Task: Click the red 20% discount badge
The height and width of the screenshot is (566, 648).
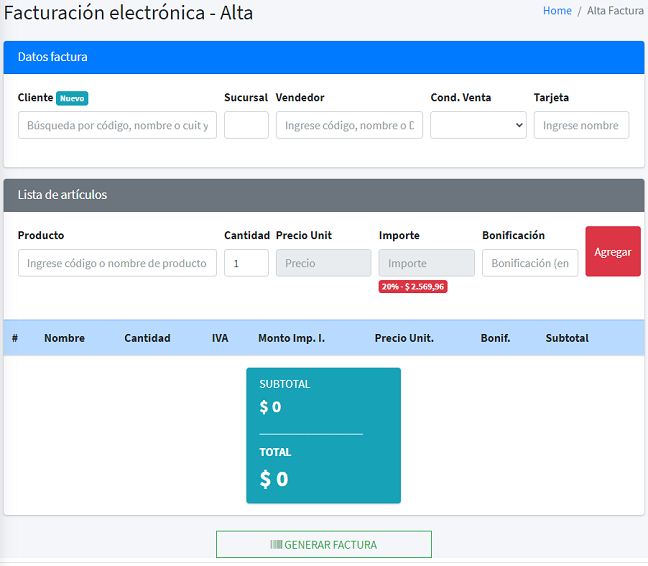Action: click(x=413, y=286)
